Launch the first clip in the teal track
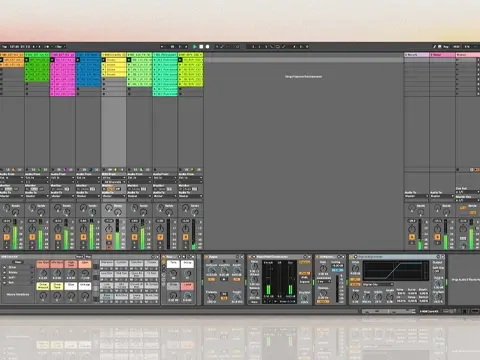The width and height of the screenshot is (480, 360). point(155,60)
